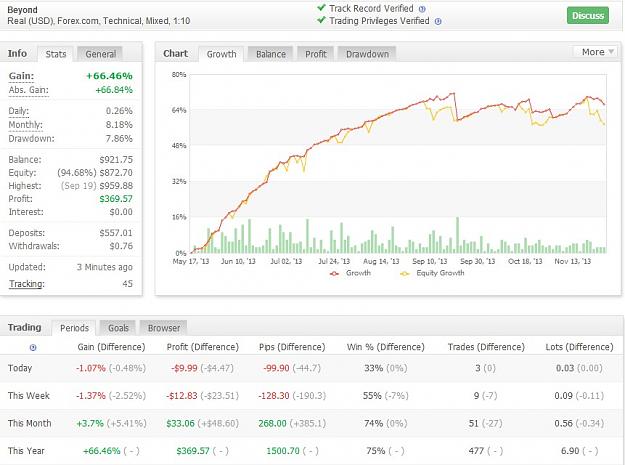The image size is (625, 465).
Task: Click the $959.88 highest value
Action: tap(116, 186)
